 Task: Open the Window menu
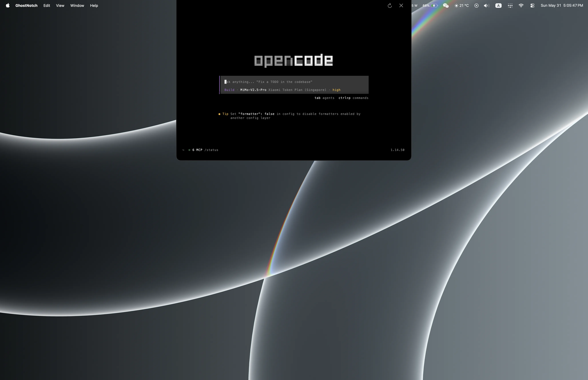[x=77, y=5]
